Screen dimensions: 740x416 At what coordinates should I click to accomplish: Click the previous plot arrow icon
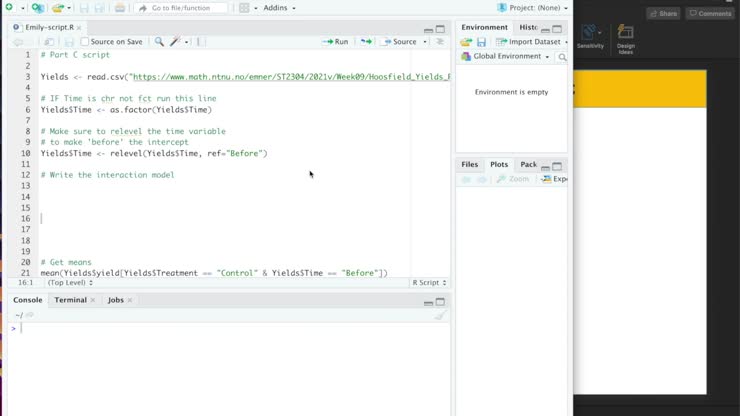click(x=466, y=179)
